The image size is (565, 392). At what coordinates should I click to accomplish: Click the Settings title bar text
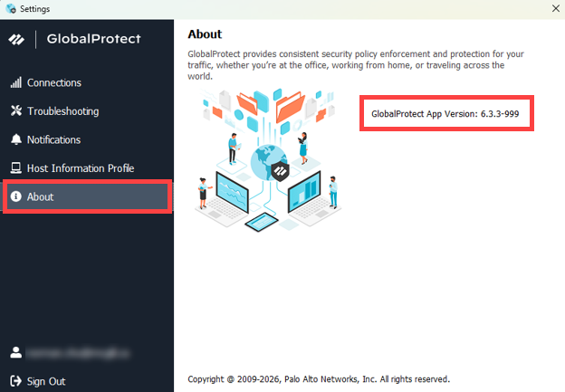[35, 9]
